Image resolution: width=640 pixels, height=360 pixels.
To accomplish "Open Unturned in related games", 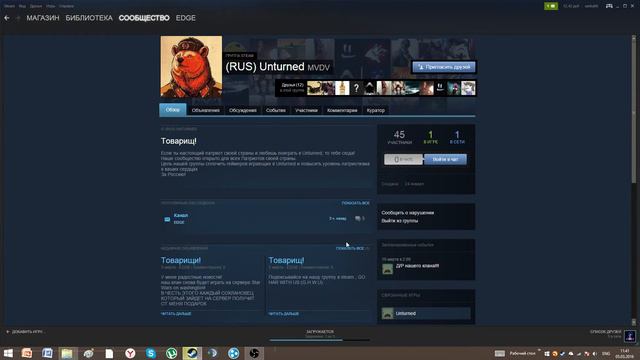I will (426, 313).
